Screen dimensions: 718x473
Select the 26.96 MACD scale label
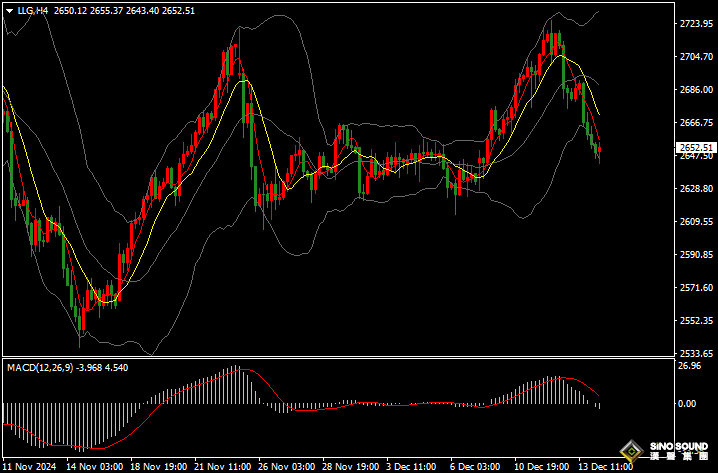(x=687, y=366)
